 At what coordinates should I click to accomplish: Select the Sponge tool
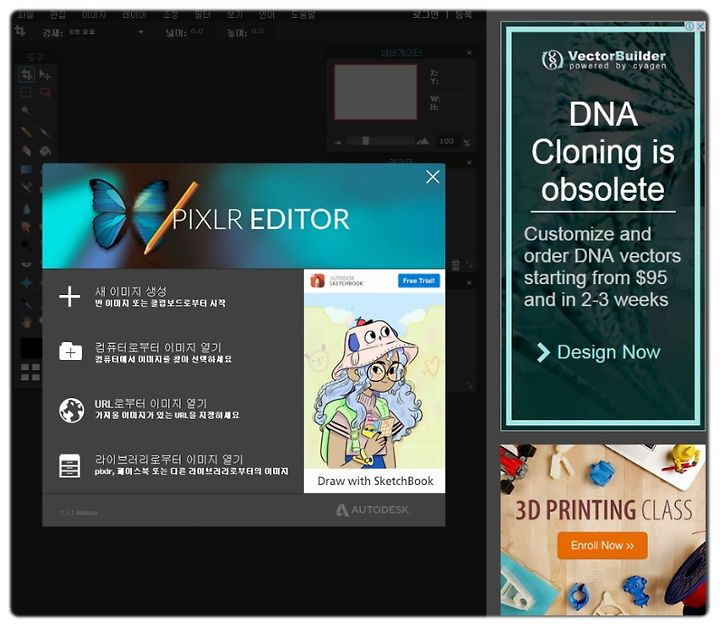pyautogui.click(x=26, y=227)
